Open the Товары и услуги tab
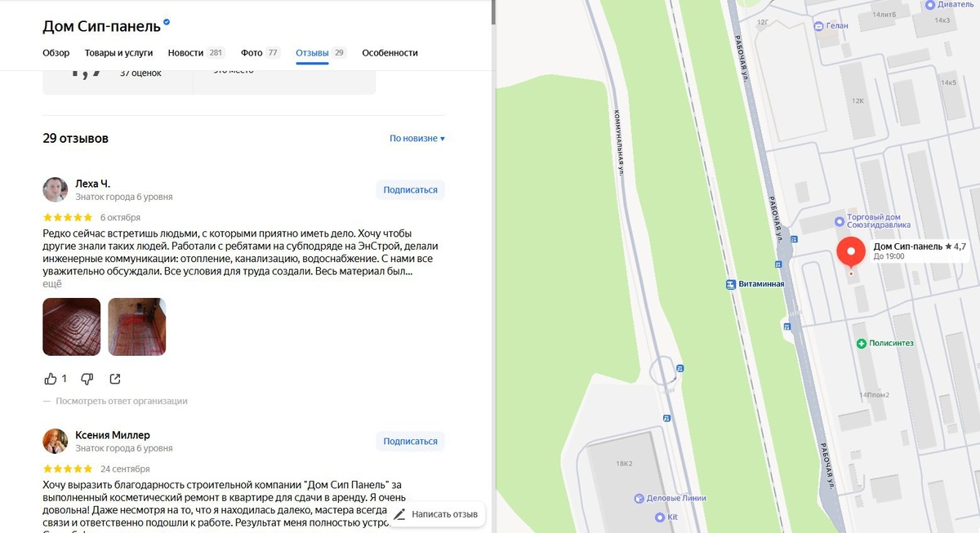The width and height of the screenshot is (980, 533). pos(119,53)
